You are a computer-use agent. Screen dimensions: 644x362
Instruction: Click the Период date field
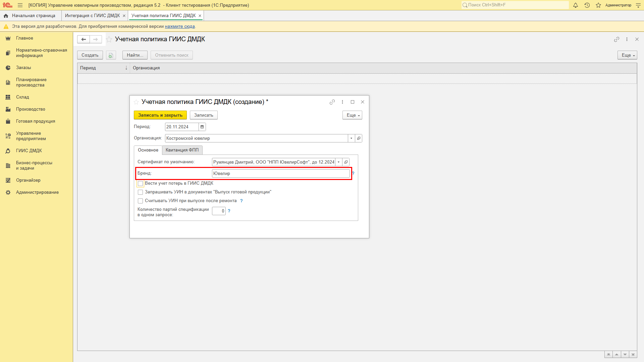pyautogui.click(x=182, y=127)
